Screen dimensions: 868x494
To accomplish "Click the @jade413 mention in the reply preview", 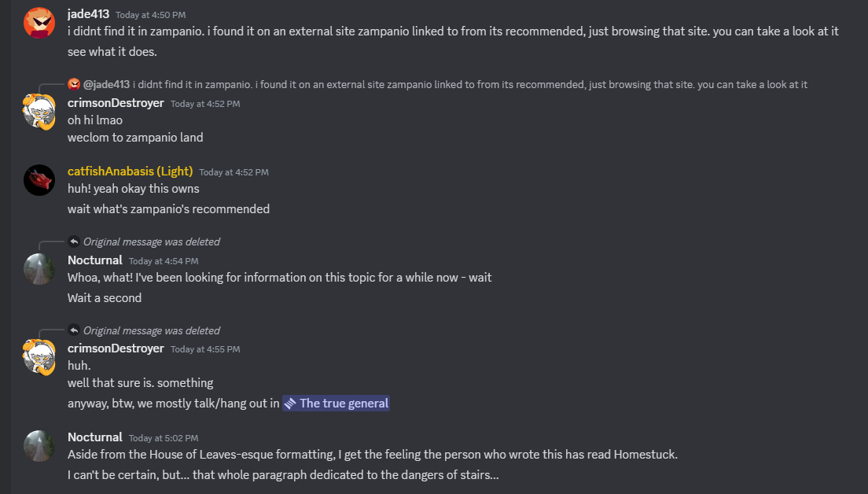I will 106,84.
